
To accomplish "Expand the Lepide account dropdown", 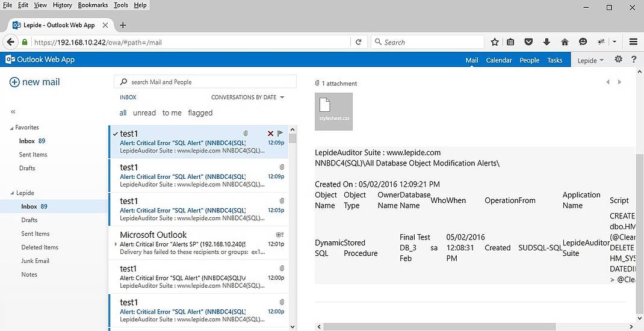I will [590, 60].
